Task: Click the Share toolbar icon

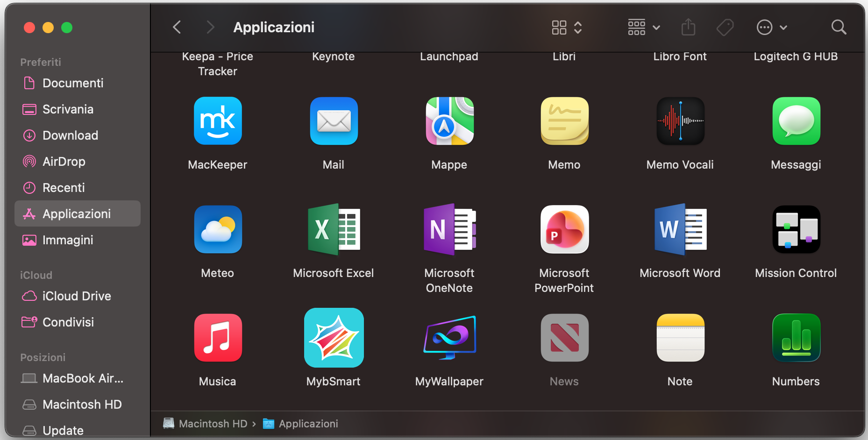Action: (688, 27)
